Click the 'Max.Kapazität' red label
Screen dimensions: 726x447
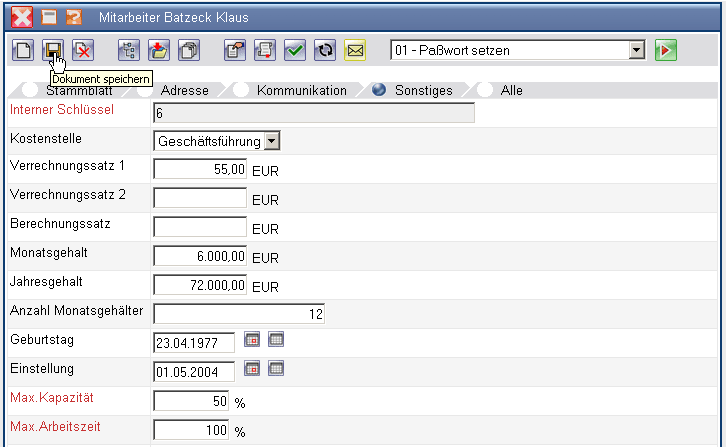click(x=52, y=397)
